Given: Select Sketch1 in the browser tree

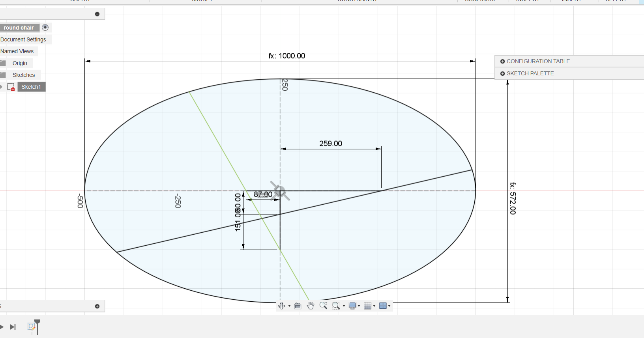Looking at the screenshot, I should coord(31,87).
